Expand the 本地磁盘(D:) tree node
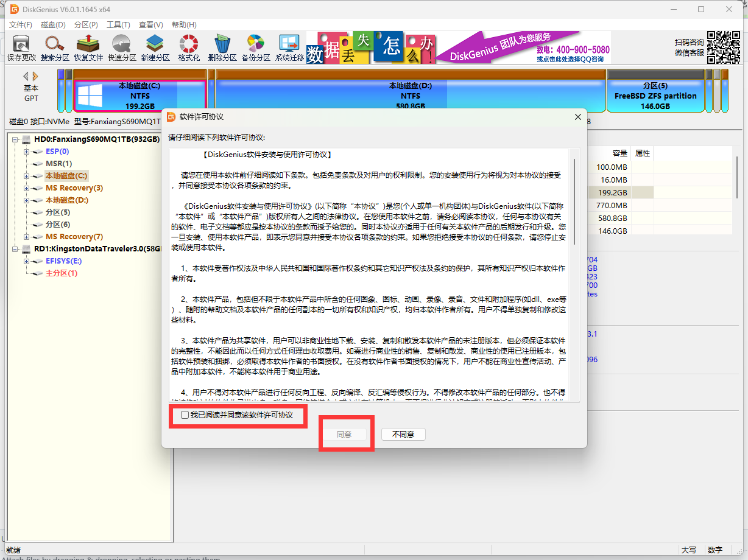Image resolution: width=748 pixels, height=560 pixels. (27, 200)
